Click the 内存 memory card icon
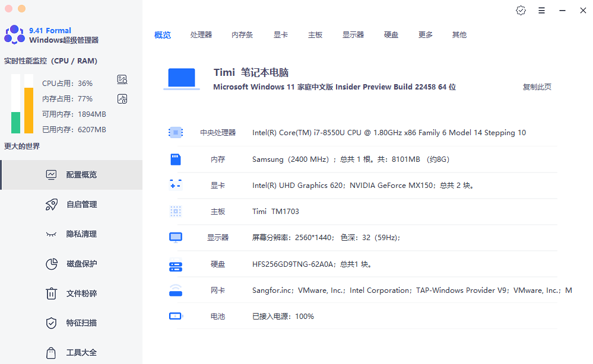This screenshot has width=593, height=364. (176, 159)
